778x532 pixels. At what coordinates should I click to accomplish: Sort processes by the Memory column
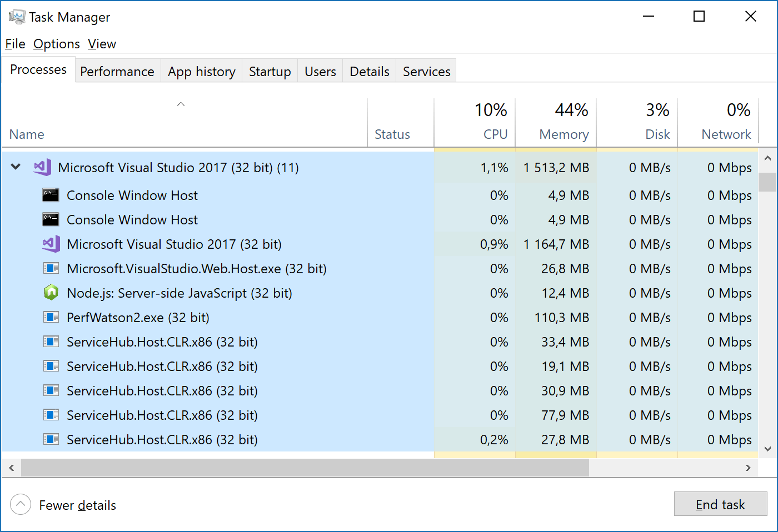556,123
